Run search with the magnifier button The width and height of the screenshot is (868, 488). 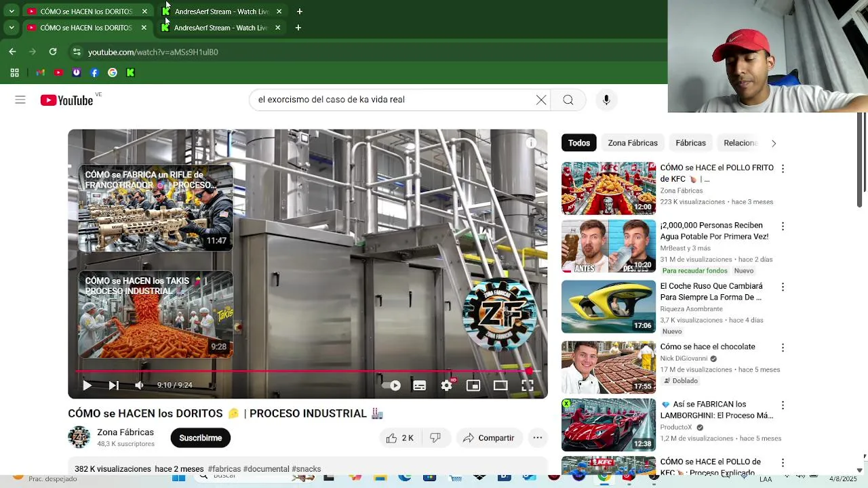coord(568,100)
